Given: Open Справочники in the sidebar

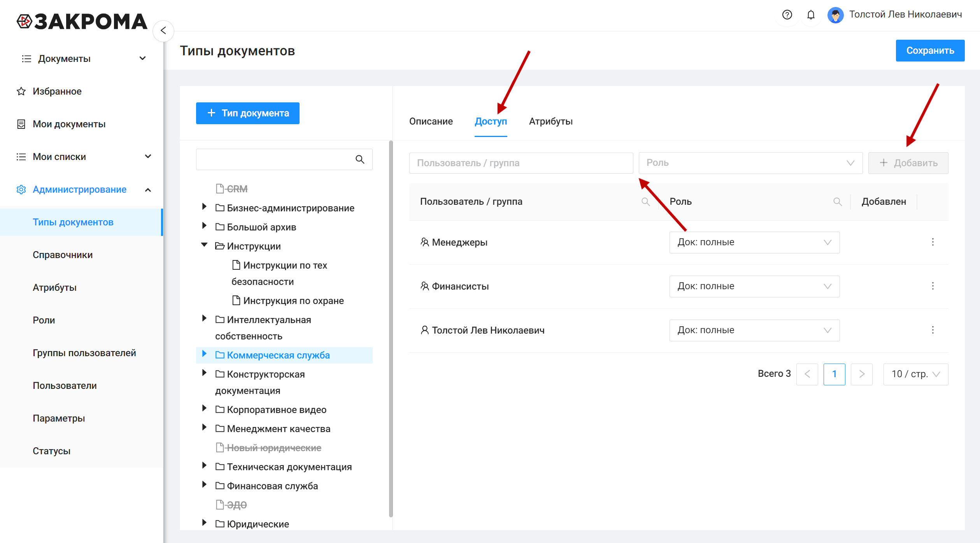Looking at the screenshot, I should click(63, 255).
